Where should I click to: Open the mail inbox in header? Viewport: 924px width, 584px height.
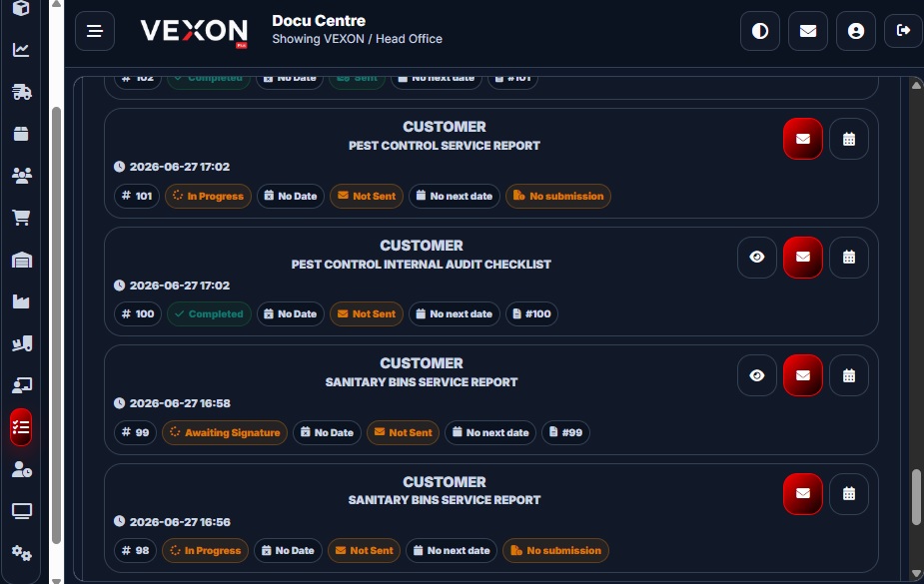pyautogui.click(x=807, y=31)
